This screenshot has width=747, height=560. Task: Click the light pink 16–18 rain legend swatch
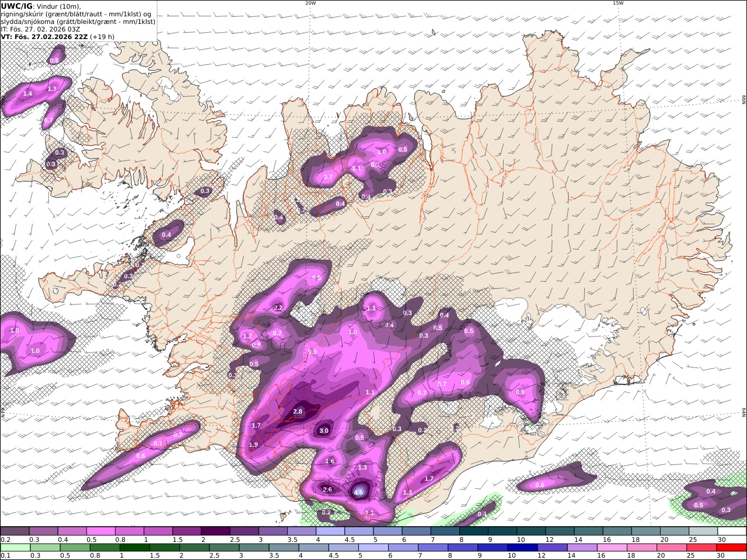tap(611, 547)
